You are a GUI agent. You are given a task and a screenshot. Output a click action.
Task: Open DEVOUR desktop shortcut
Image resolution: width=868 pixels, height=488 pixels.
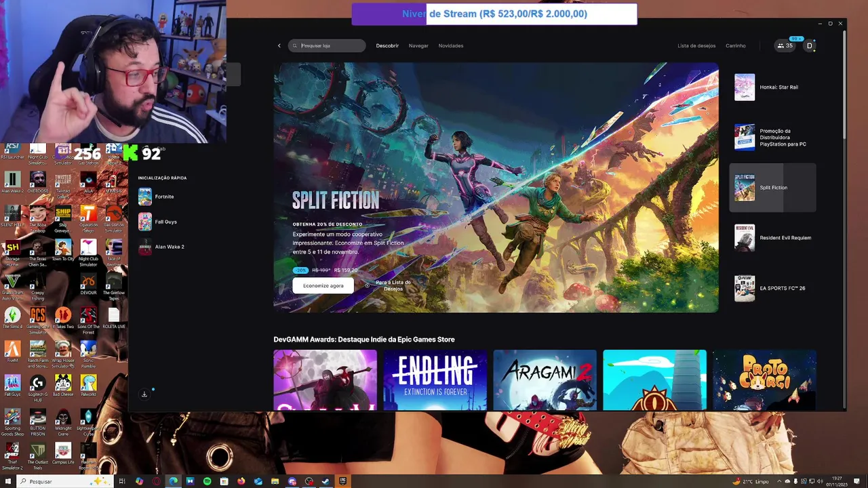(x=89, y=284)
